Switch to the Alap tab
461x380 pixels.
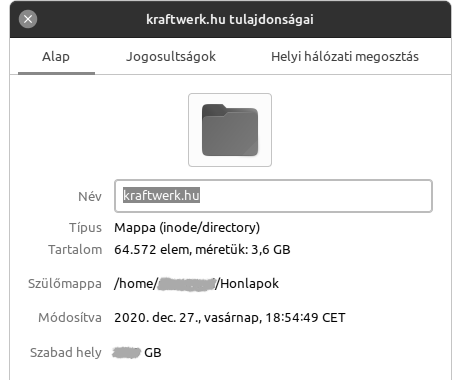(56, 57)
